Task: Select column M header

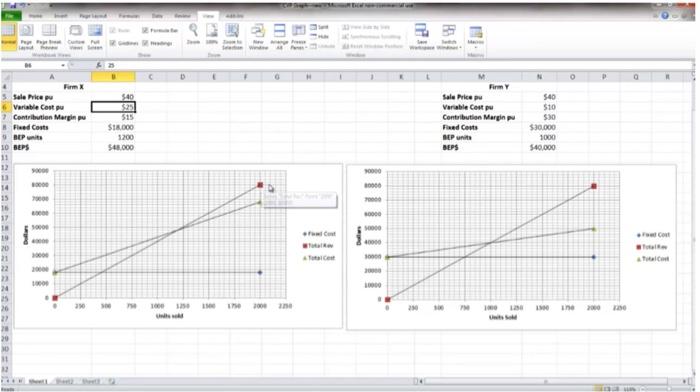Action: point(481,77)
